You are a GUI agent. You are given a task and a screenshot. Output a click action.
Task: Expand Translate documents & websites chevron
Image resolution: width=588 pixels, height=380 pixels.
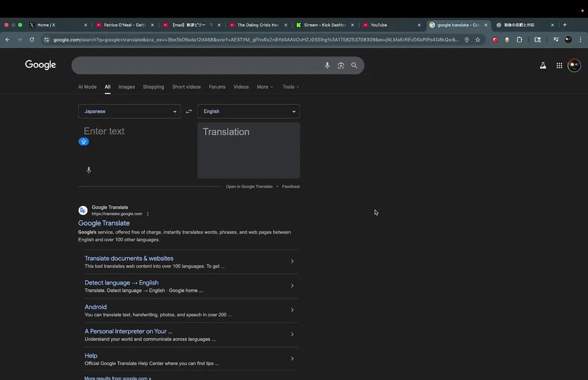292,261
